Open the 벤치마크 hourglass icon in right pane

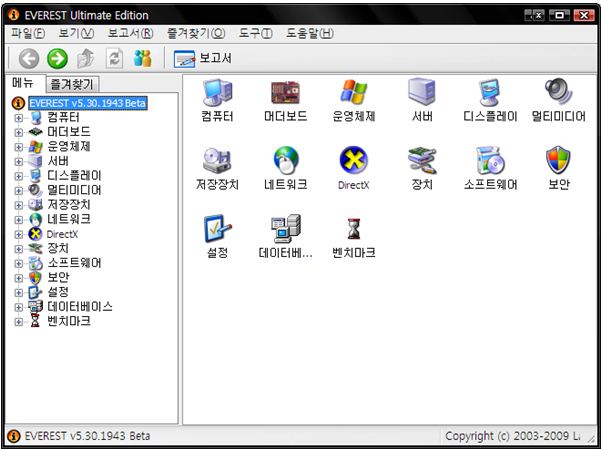click(x=353, y=229)
